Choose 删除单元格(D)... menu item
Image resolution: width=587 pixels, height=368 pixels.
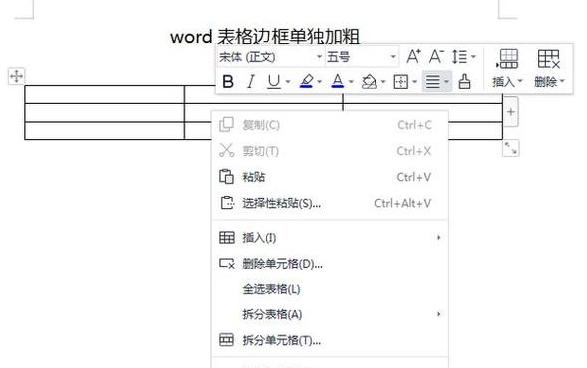click(329, 264)
